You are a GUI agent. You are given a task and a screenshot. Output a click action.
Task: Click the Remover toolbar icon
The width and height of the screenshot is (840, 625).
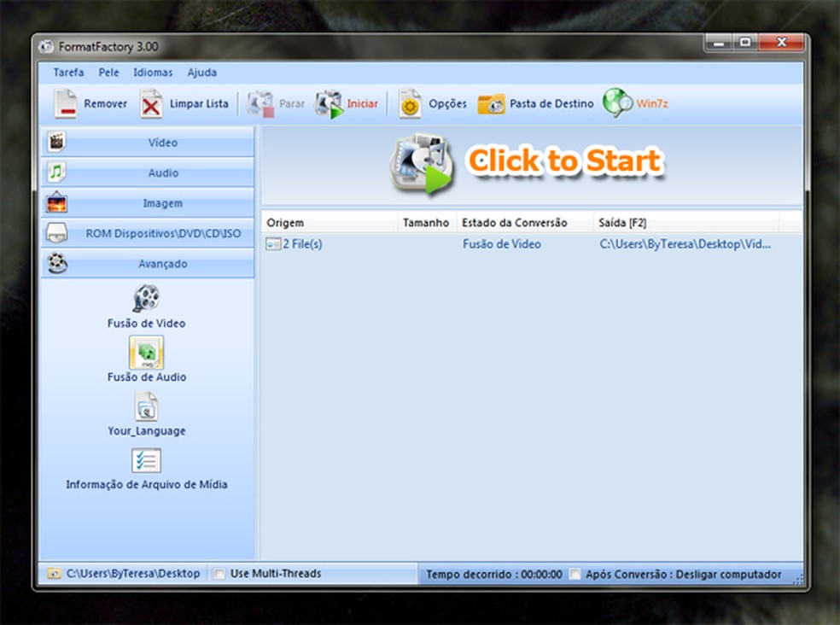[x=66, y=103]
